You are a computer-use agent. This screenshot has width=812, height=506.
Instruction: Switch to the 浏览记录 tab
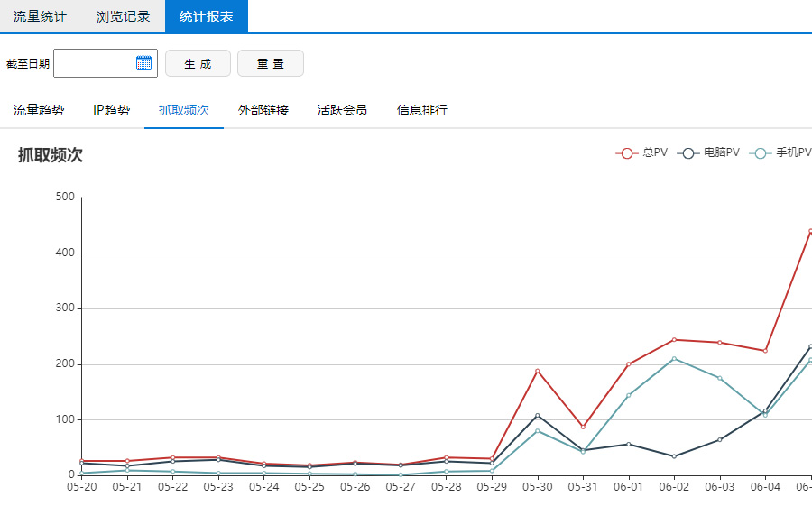tap(123, 16)
